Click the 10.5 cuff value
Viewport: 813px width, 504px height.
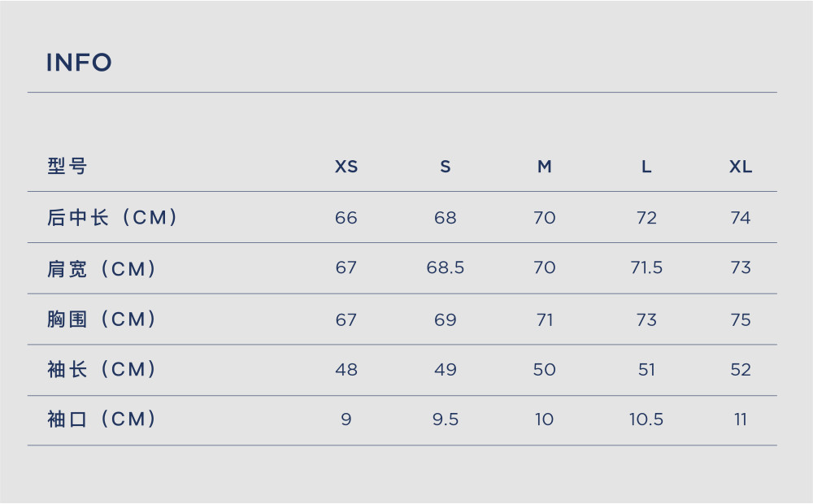pyautogui.click(x=646, y=419)
